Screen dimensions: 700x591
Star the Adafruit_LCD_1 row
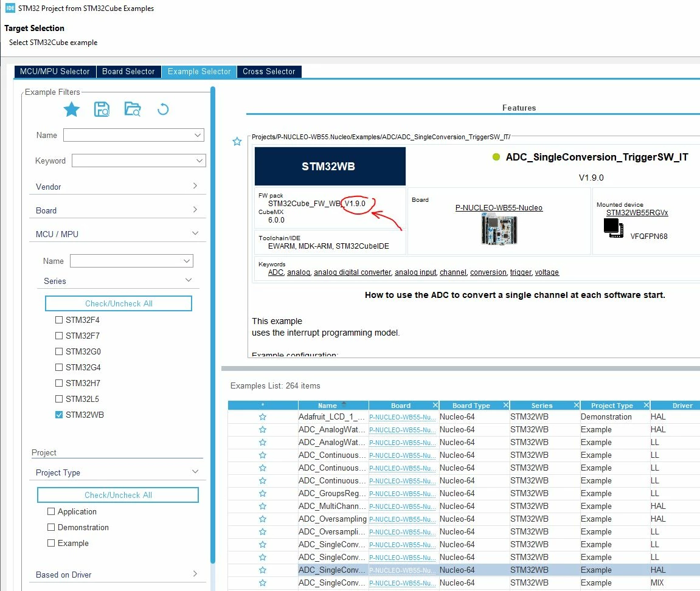[263, 417]
